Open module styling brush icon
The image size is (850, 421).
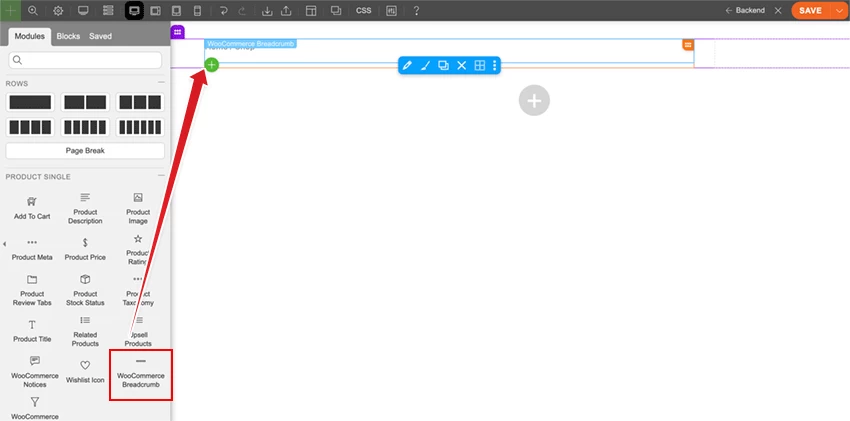[426, 66]
